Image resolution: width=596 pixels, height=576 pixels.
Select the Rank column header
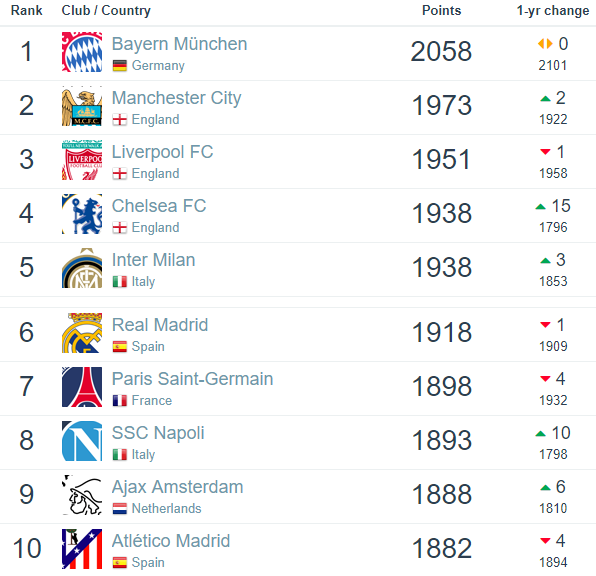pos(26,10)
